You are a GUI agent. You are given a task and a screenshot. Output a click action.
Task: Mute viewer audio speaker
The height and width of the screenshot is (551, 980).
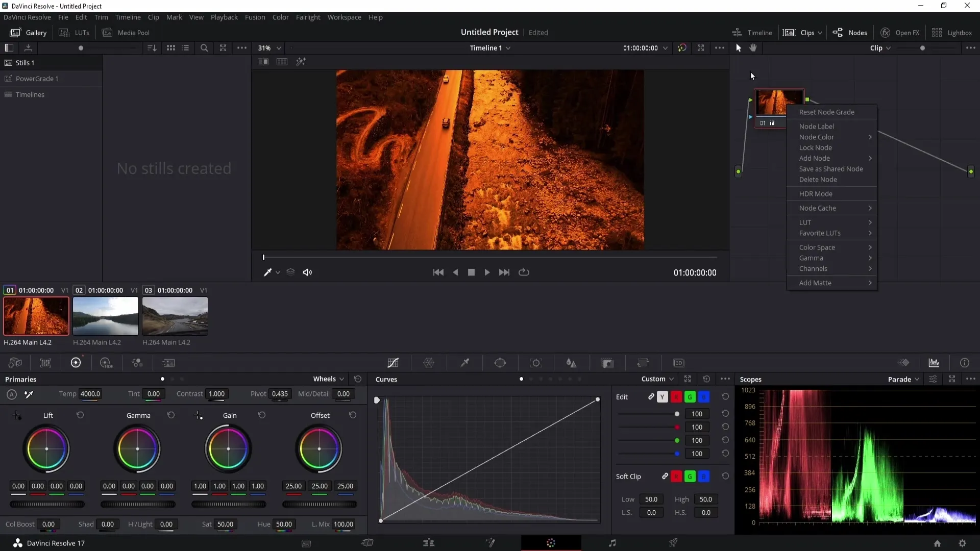click(x=307, y=272)
